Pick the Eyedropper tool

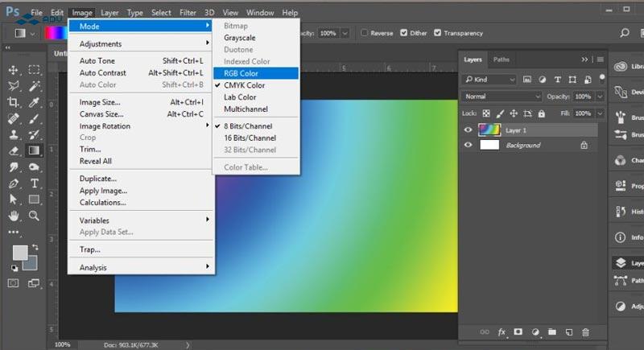click(x=35, y=102)
